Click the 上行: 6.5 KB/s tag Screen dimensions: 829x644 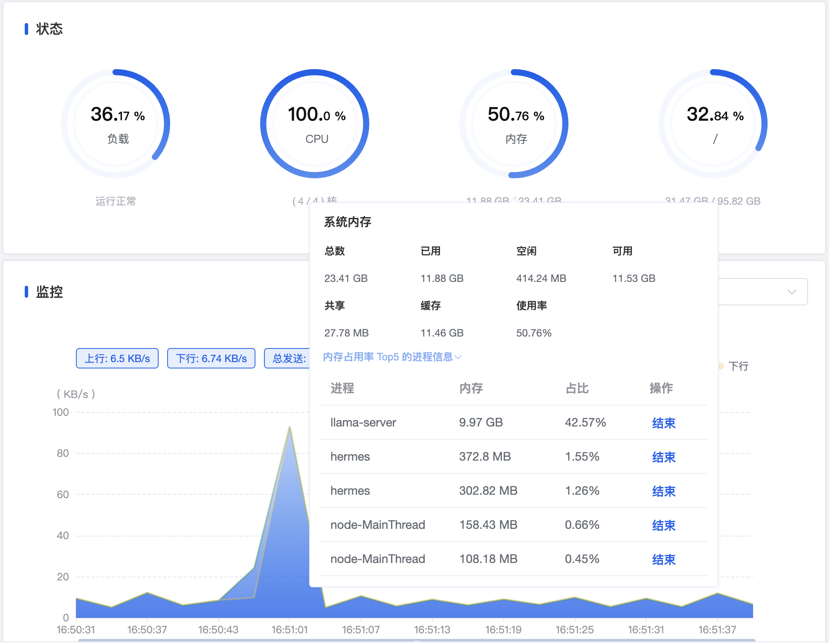coord(117,358)
